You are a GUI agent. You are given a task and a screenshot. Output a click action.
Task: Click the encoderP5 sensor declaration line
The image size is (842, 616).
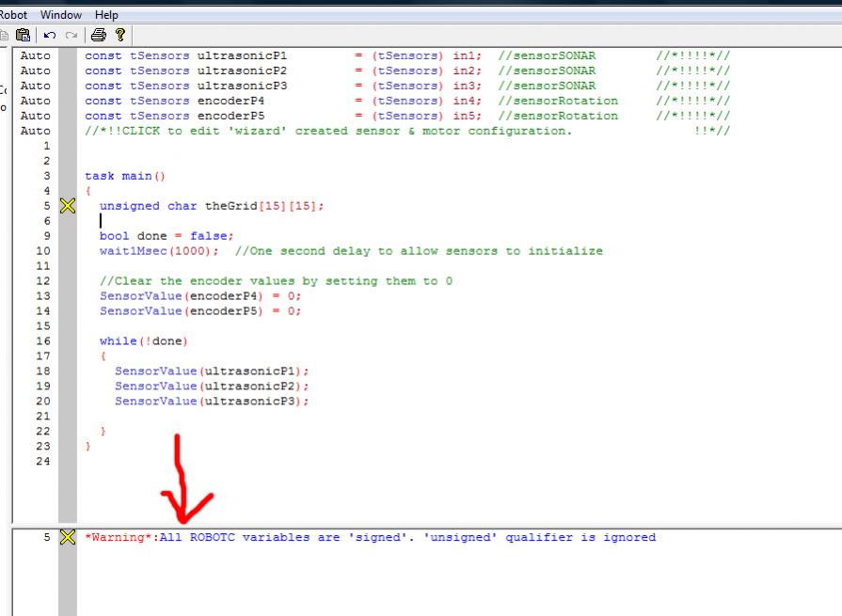point(407,116)
